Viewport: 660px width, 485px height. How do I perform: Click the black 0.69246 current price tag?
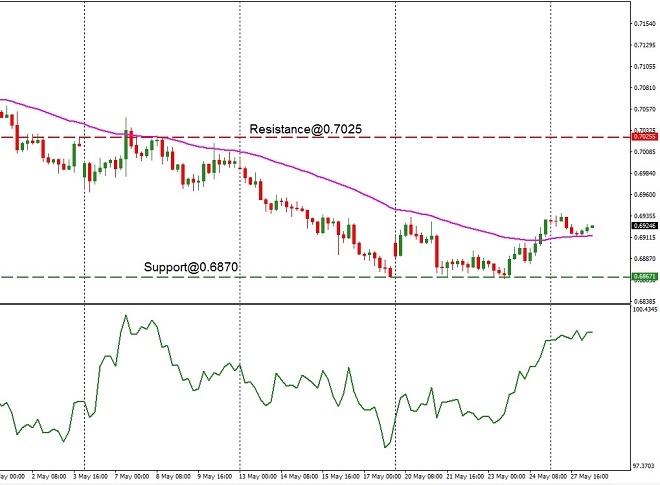pyautogui.click(x=645, y=226)
